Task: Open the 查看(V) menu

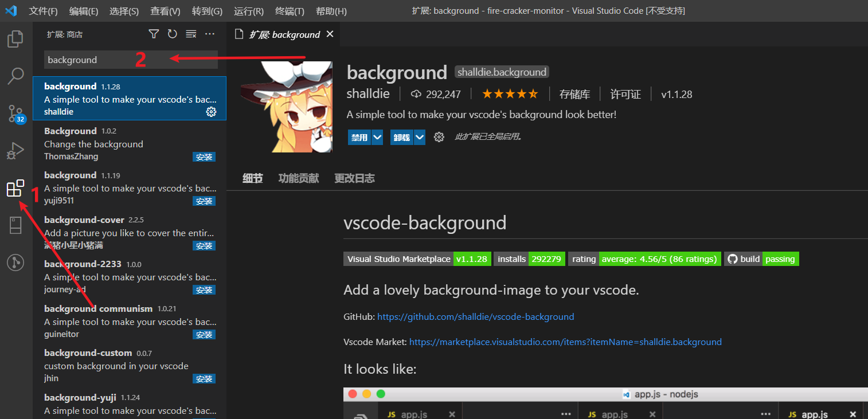Action: (165, 11)
